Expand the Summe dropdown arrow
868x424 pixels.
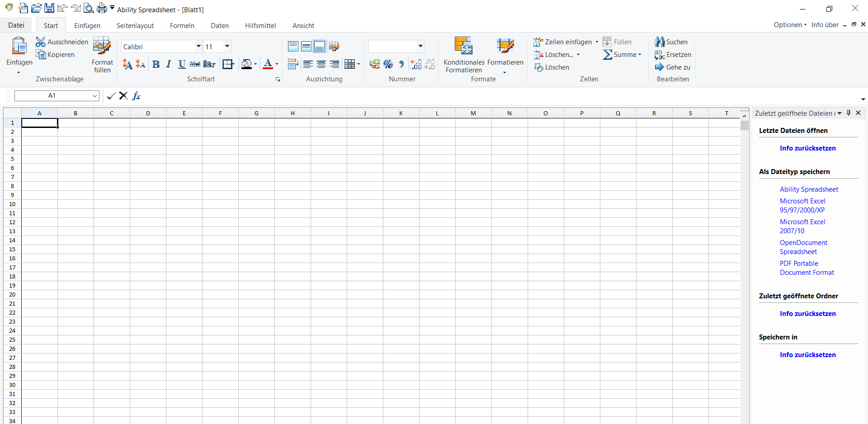(x=640, y=55)
